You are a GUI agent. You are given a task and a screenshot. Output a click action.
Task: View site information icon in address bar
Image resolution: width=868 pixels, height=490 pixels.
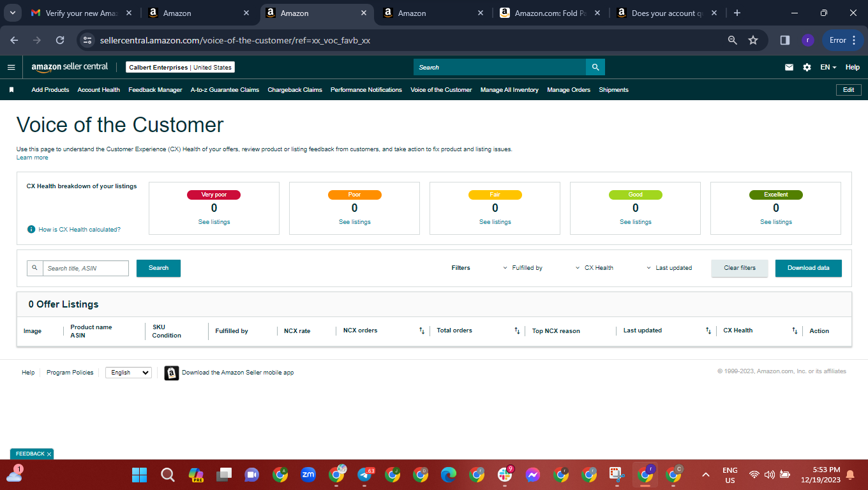[x=87, y=40]
